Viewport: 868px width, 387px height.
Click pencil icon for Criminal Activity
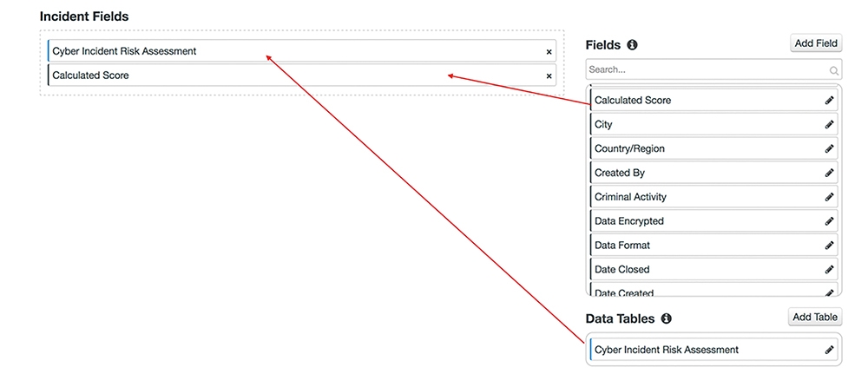point(829,197)
